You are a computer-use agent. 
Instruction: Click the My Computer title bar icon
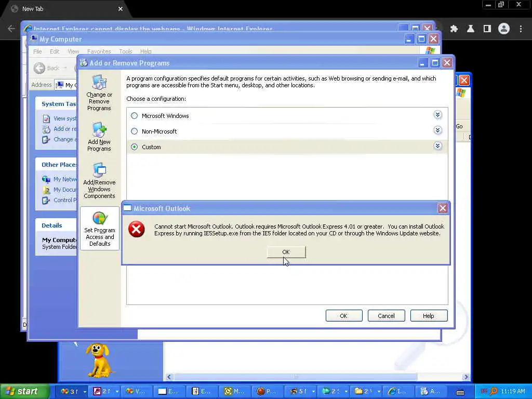click(34, 38)
